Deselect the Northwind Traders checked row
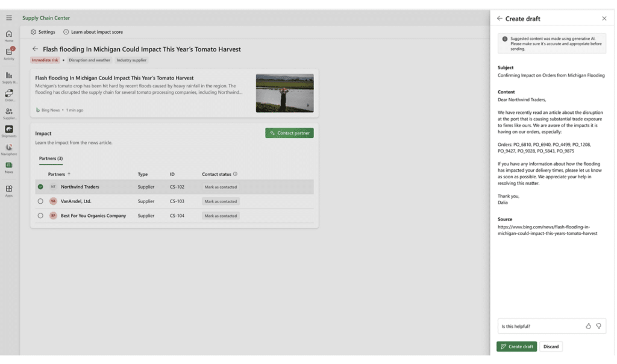Image resolution: width=617 pixels, height=364 pixels. 40,187
